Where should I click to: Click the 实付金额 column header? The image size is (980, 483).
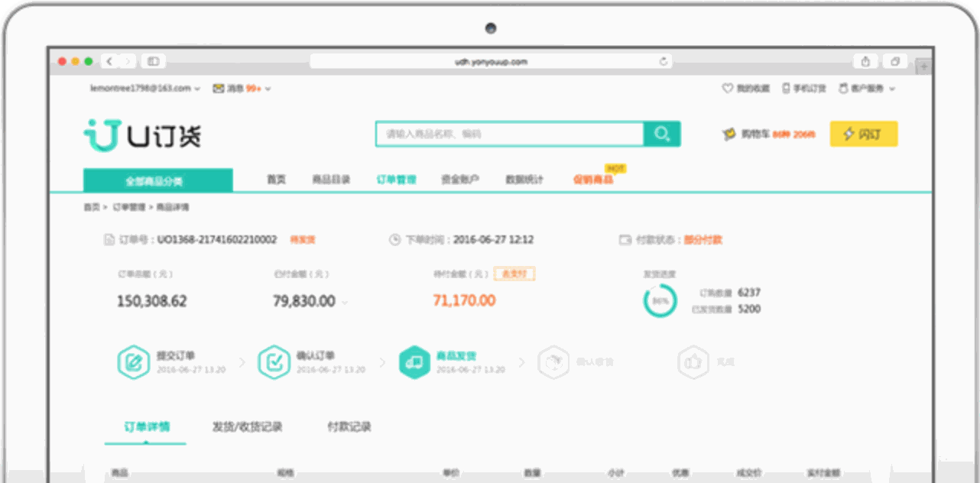[x=823, y=474]
